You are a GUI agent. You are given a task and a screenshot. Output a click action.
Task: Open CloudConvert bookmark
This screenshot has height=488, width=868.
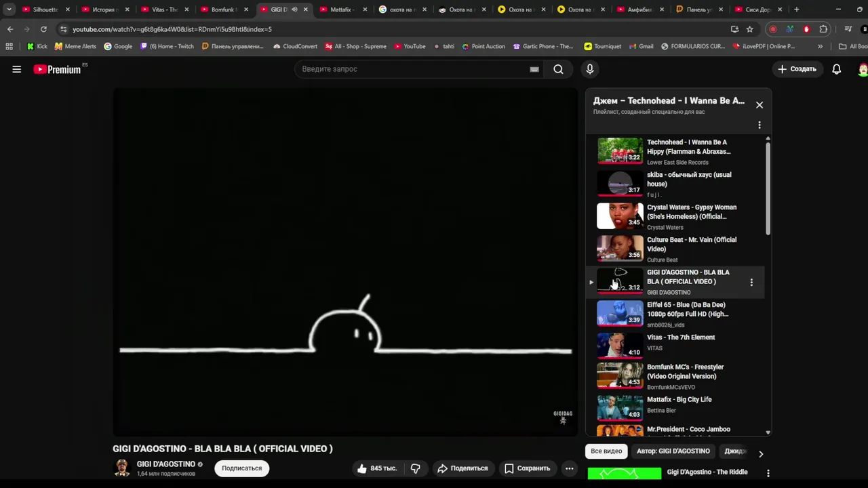(x=295, y=46)
